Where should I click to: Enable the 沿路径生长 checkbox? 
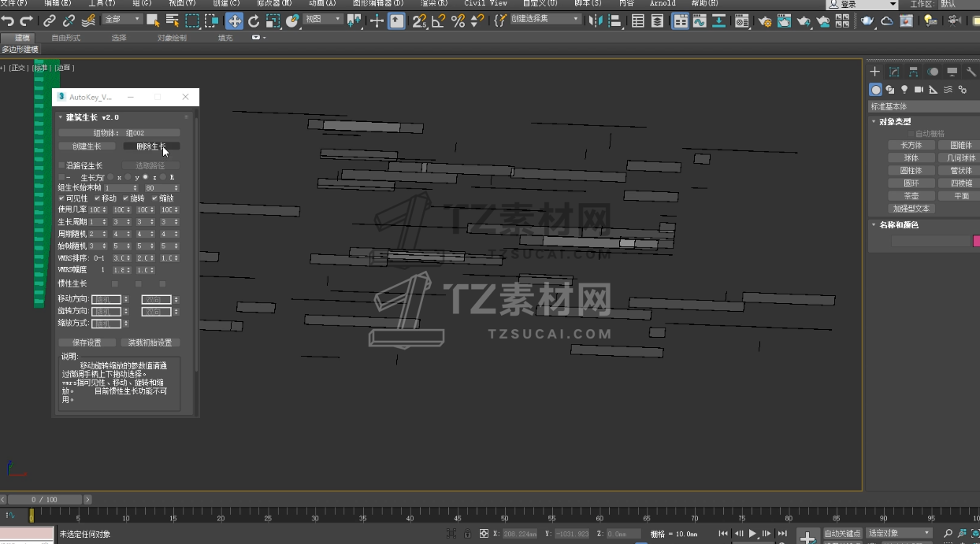click(61, 166)
